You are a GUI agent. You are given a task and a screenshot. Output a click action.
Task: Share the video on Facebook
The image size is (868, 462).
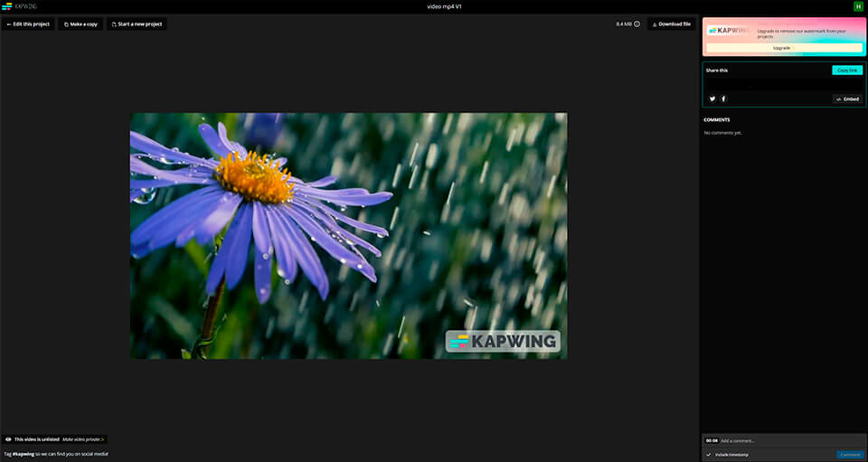tap(723, 99)
